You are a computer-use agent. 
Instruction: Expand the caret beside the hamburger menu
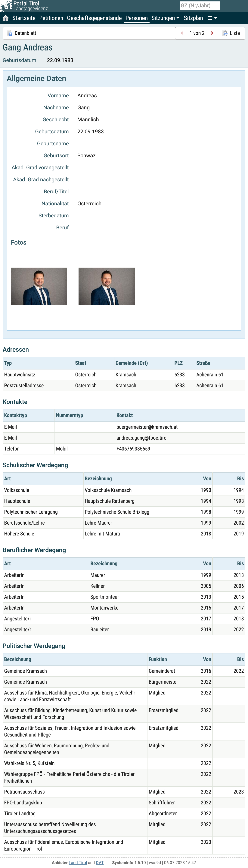[x=216, y=18]
